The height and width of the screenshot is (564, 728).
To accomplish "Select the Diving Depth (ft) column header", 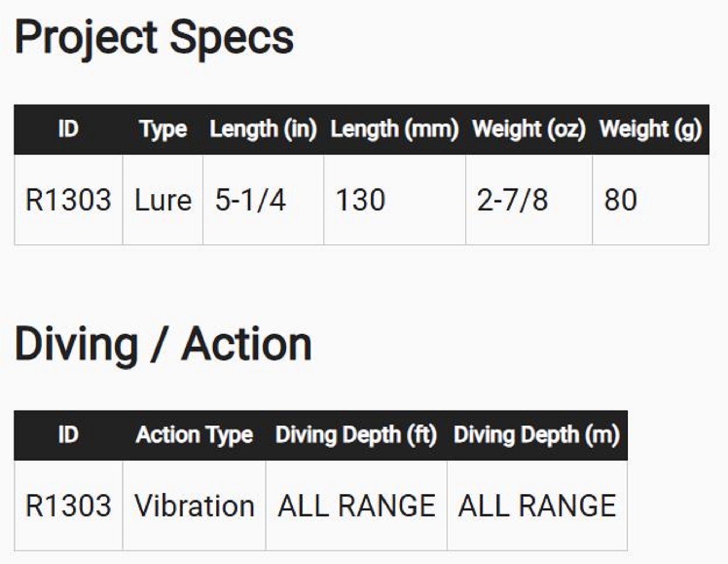I will [x=356, y=435].
